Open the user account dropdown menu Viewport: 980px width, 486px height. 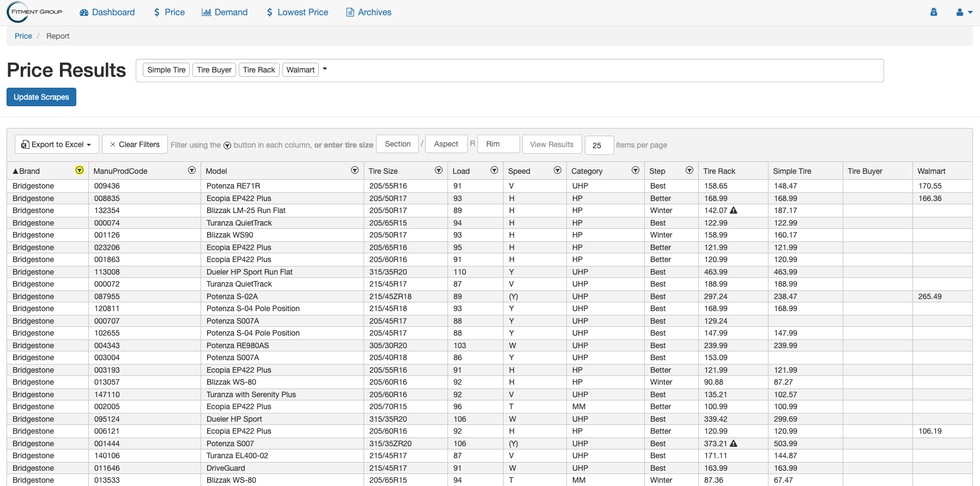click(x=964, y=12)
